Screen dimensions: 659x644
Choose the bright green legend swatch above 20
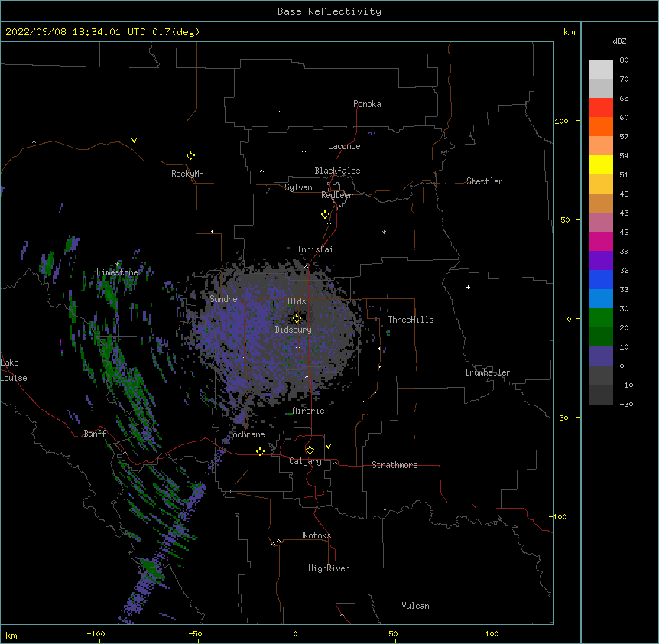pos(601,318)
